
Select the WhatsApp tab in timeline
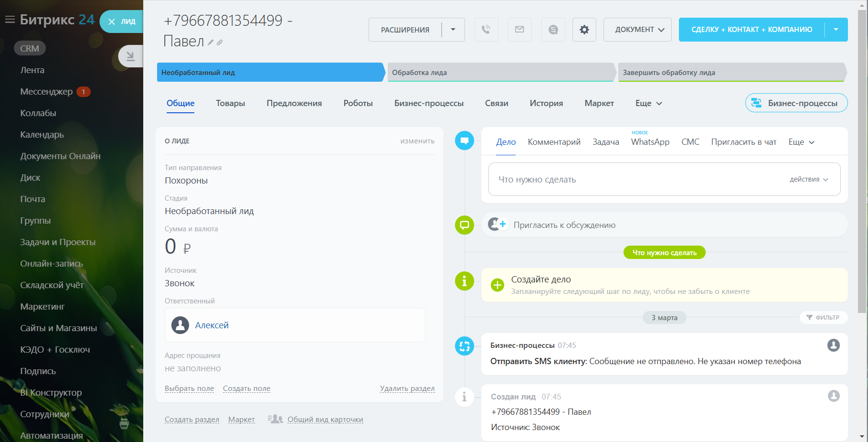click(x=650, y=142)
